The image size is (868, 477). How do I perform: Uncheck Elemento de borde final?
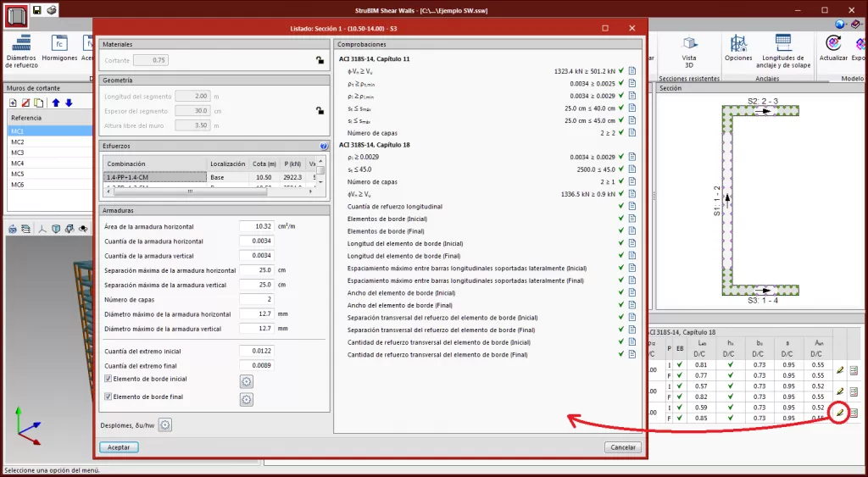[x=108, y=397]
